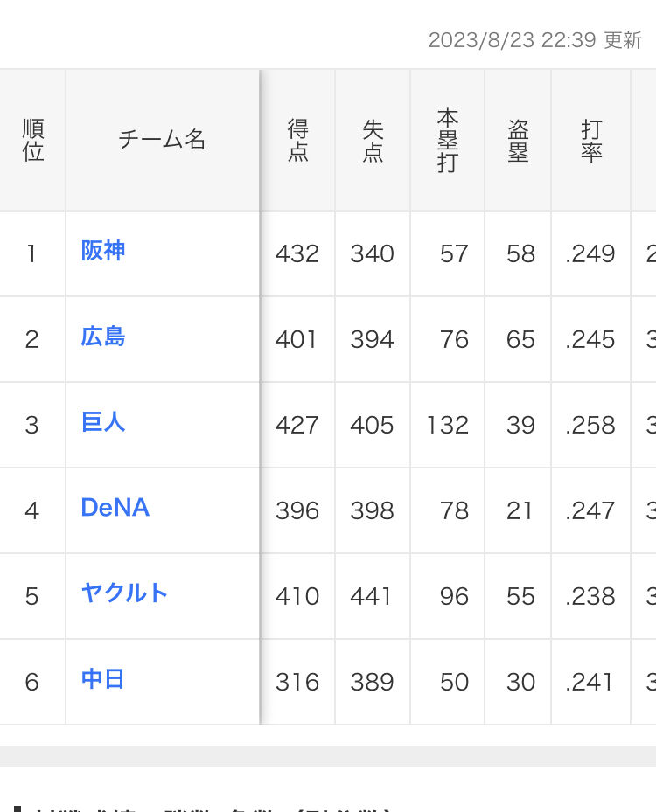The width and height of the screenshot is (656, 812).
Task: Select the 盗塁 column header
Action: pyautogui.click(x=518, y=140)
